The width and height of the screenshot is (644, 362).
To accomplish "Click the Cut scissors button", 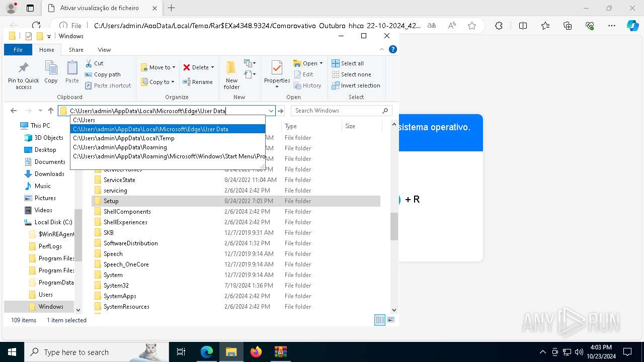I will click(x=94, y=63).
